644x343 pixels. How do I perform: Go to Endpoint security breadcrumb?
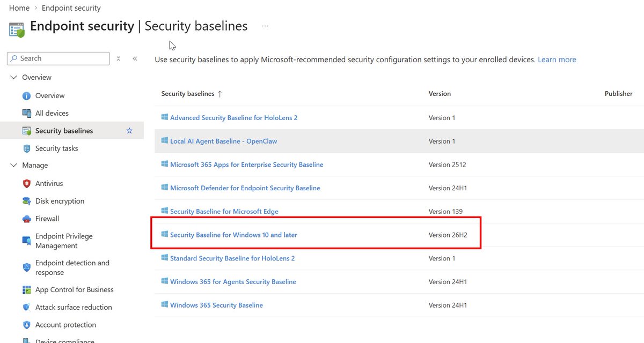click(x=71, y=8)
